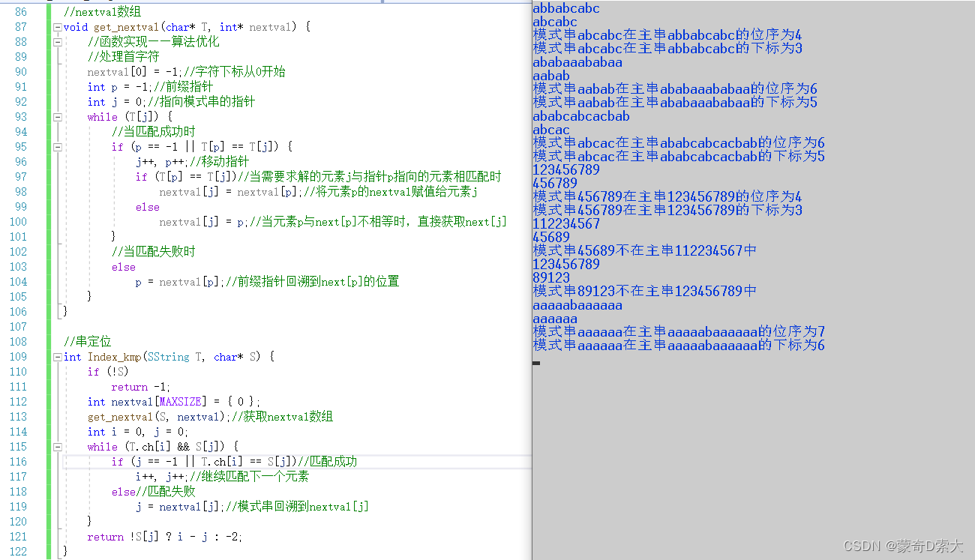Screen dimensions: 975x560
Task: Collapse the while loop at line 115
Action: (58, 447)
